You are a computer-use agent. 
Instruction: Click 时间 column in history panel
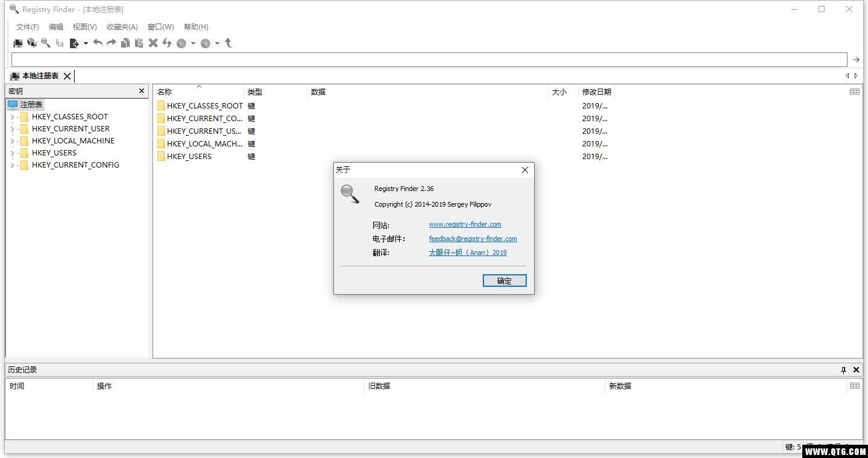coord(49,386)
